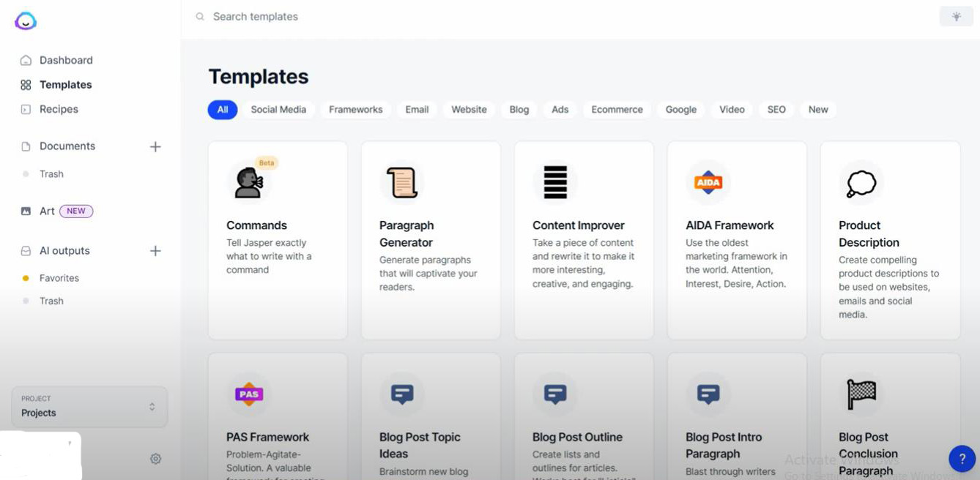Open settings gear icon in sidebar
980x480 pixels.
point(155,459)
